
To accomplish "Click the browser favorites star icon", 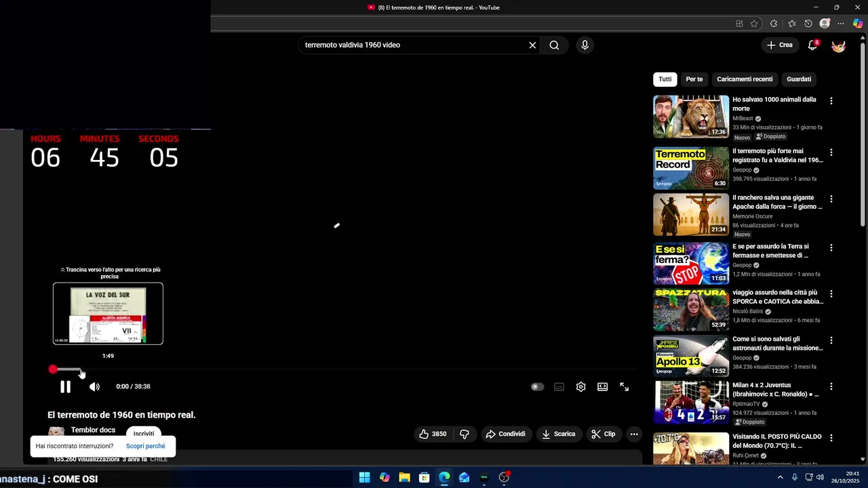I will pyautogui.click(x=754, y=24).
